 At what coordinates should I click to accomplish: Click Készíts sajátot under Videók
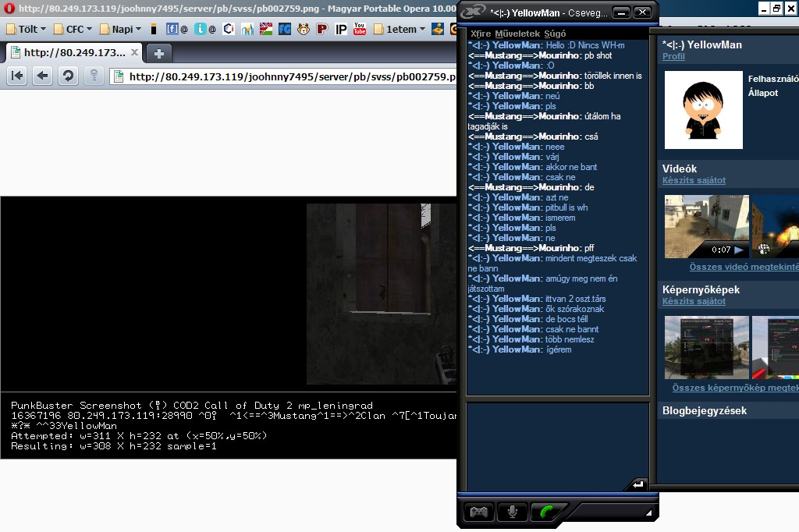(694, 180)
